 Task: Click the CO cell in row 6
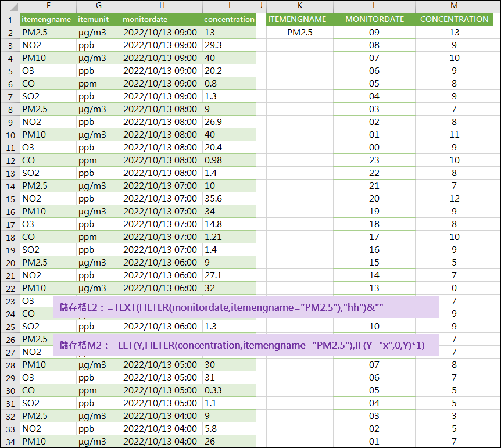[x=48, y=84]
